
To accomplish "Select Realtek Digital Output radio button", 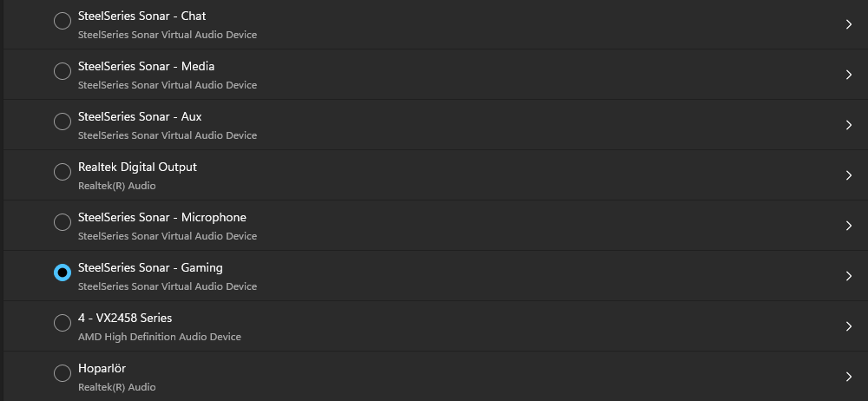I will 62,172.
